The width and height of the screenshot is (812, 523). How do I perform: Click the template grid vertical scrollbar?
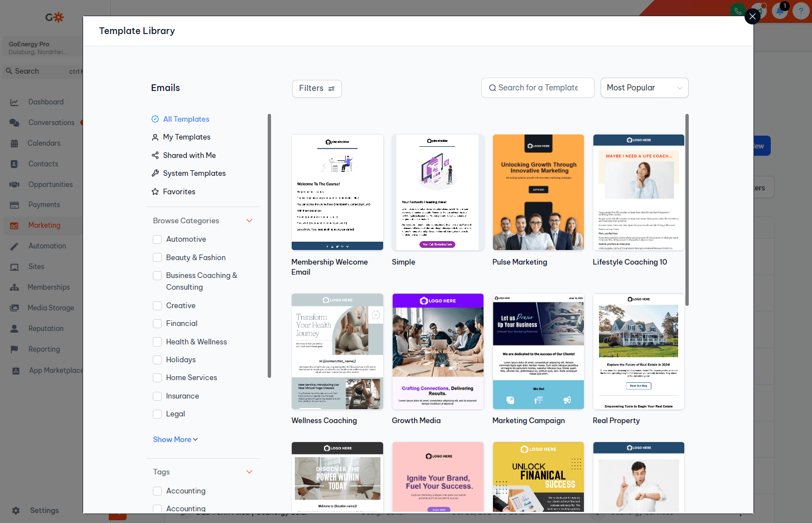(x=687, y=210)
